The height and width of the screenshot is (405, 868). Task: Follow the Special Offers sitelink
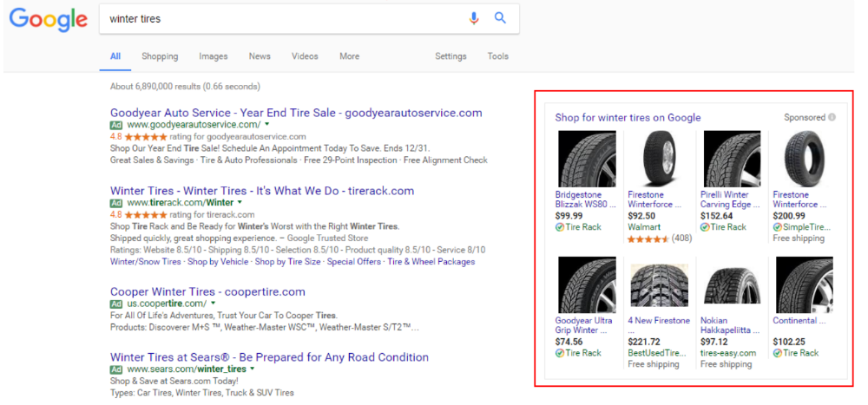point(354,262)
